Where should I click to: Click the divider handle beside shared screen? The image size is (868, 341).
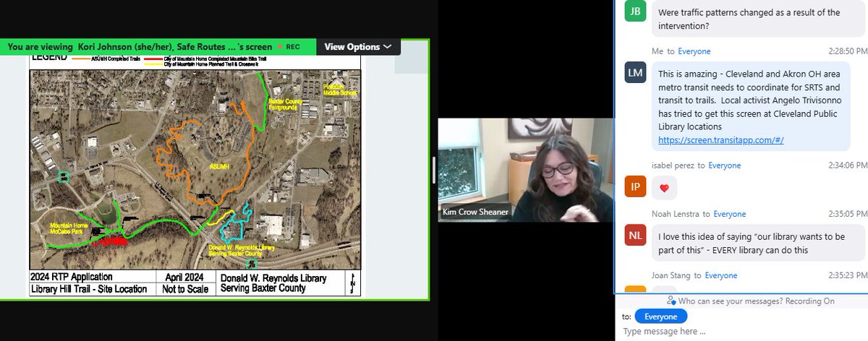click(x=433, y=170)
